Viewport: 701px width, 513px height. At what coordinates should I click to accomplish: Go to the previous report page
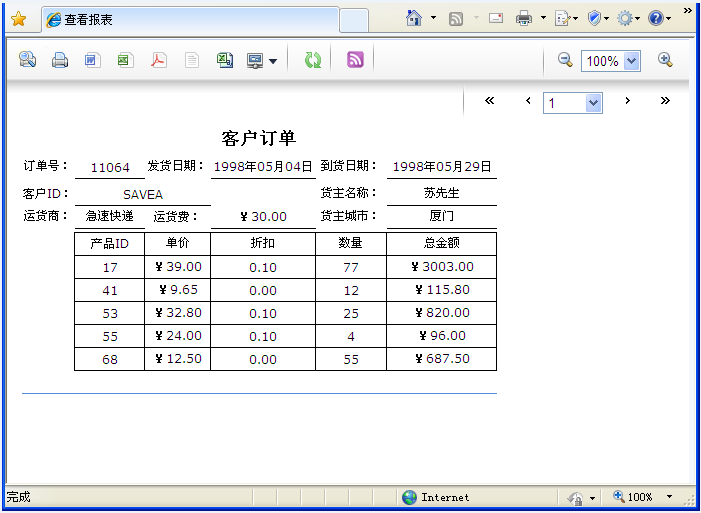click(528, 101)
